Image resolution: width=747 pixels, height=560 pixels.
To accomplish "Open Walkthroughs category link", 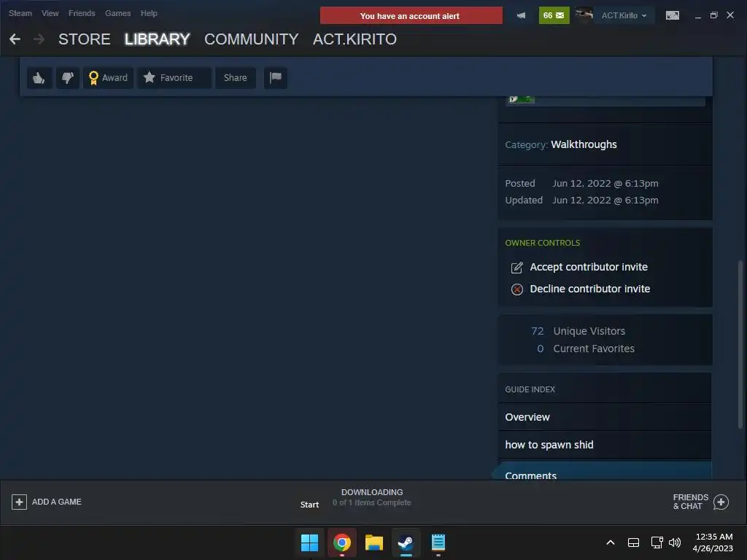I will [x=584, y=144].
